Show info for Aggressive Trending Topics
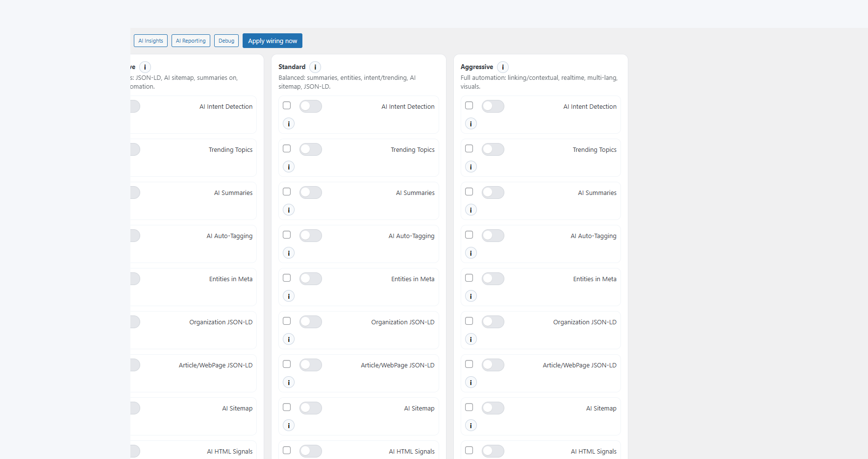 point(471,167)
